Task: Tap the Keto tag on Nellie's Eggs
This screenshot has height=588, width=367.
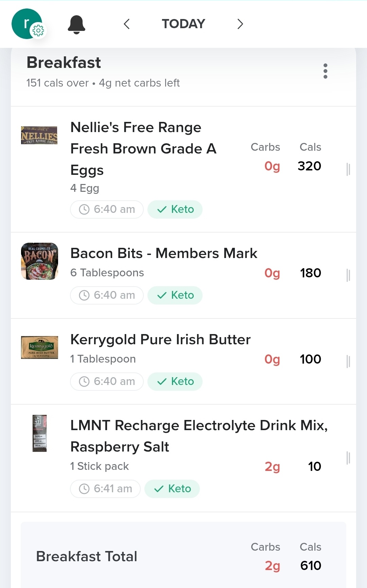Action: 175,209
